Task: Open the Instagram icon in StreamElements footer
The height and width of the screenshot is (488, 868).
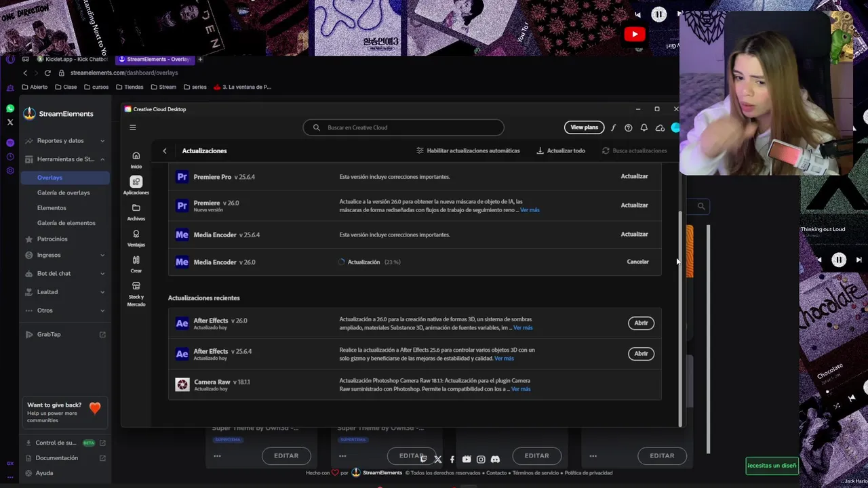Action: pos(481,460)
